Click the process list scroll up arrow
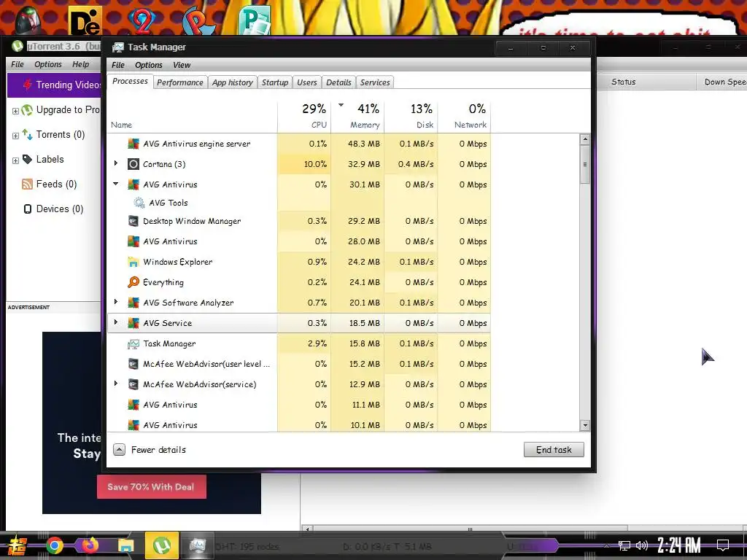Viewport: 747px width, 560px height. click(x=585, y=139)
